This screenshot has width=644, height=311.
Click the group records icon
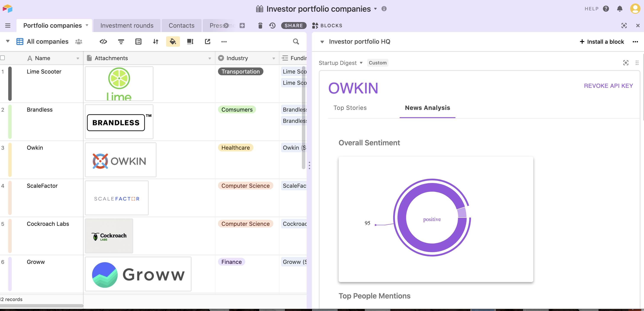tap(138, 42)
